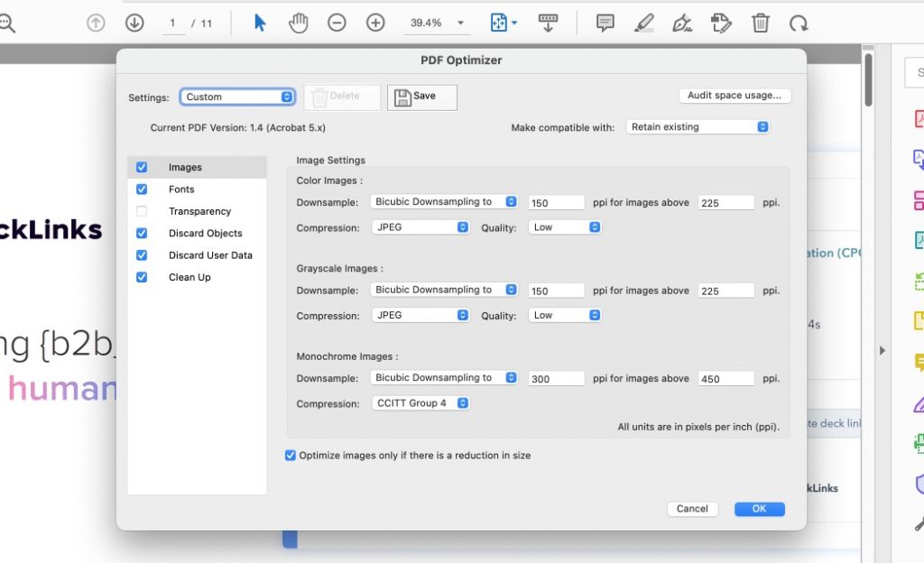Screen dimensions: 924x563
Task: Select the Hand tool in the toolbar
Action: pyautogui.click(x=299, y=23)
